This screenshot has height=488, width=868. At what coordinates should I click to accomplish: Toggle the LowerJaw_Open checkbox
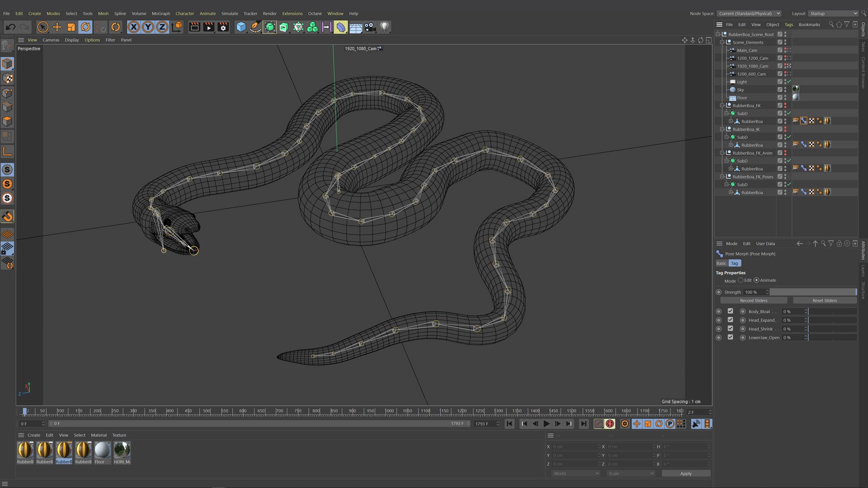(730, 337)
